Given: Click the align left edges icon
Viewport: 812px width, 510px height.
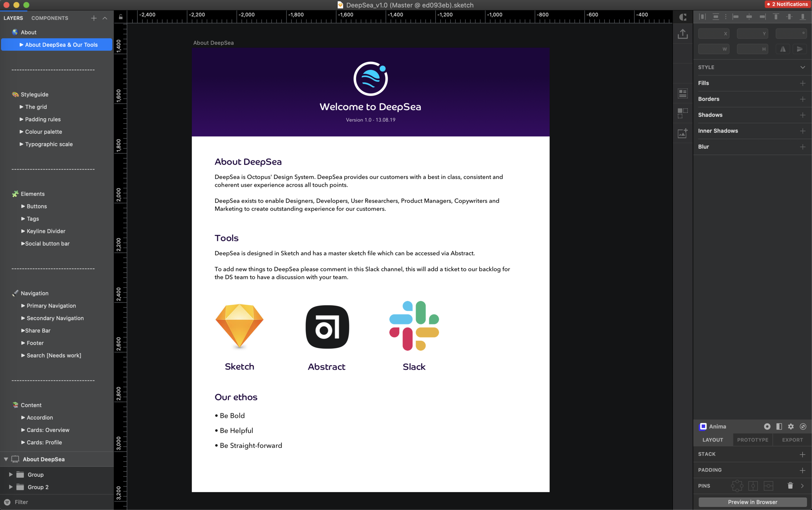Looking at the screenshot, I should pyautogui.click(x=735, y=17).
